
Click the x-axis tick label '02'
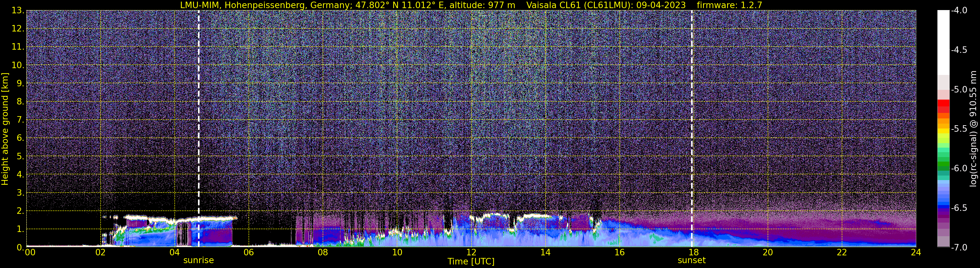click(x=100, y=252)
